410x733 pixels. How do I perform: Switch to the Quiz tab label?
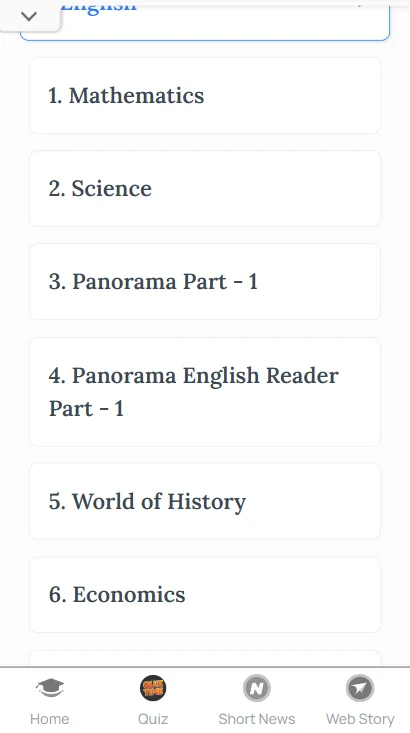(153, 719)
